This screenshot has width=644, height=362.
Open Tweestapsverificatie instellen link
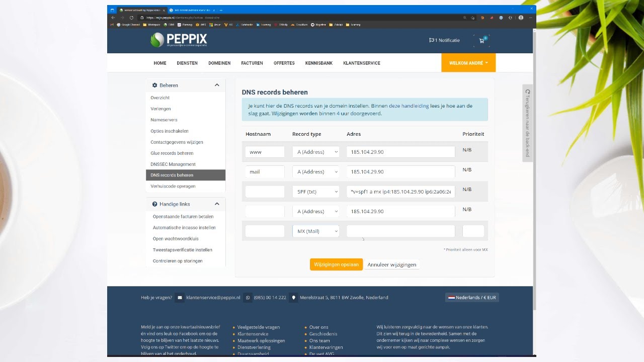[x=183, y=250]
